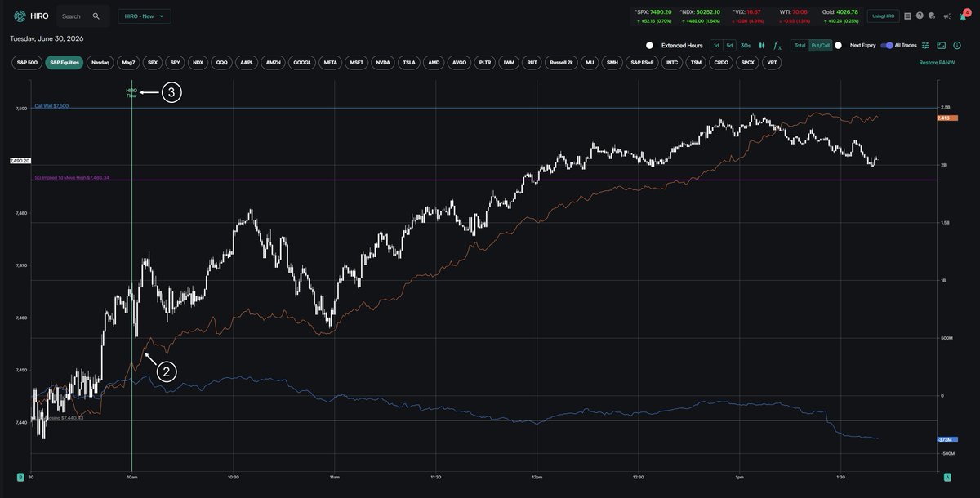Choose the SMH ticker chip
The height and width of the screenshot is (498, 980).
pyautogui.click(x=612, y=62)
